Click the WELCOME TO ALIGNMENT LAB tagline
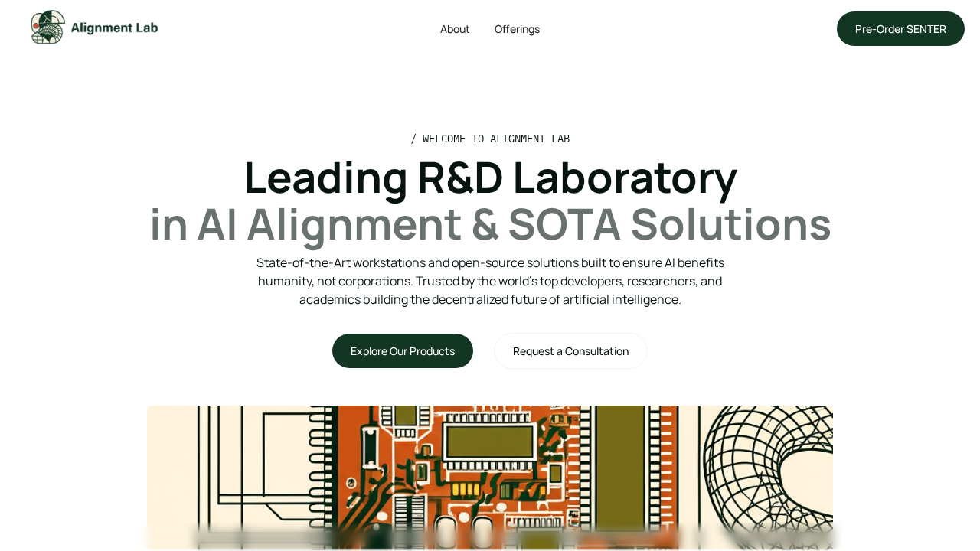This screenshot has width=980, height=551. coord(490,139)
